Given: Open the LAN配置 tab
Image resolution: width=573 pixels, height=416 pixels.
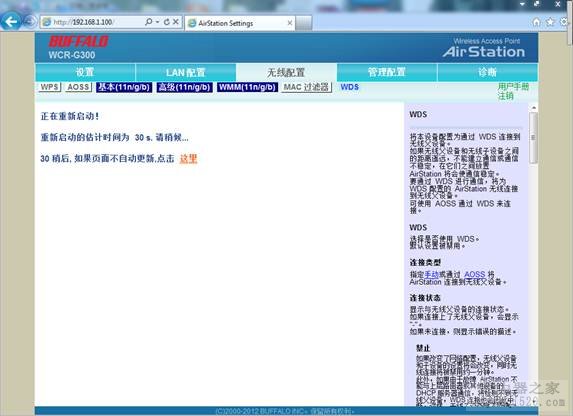Looking at the screenshot, I should pyautogui.click(x=186, y=72).
